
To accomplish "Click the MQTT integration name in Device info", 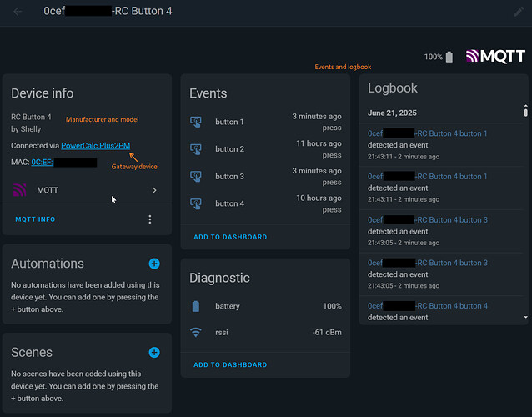I will 48,190.
